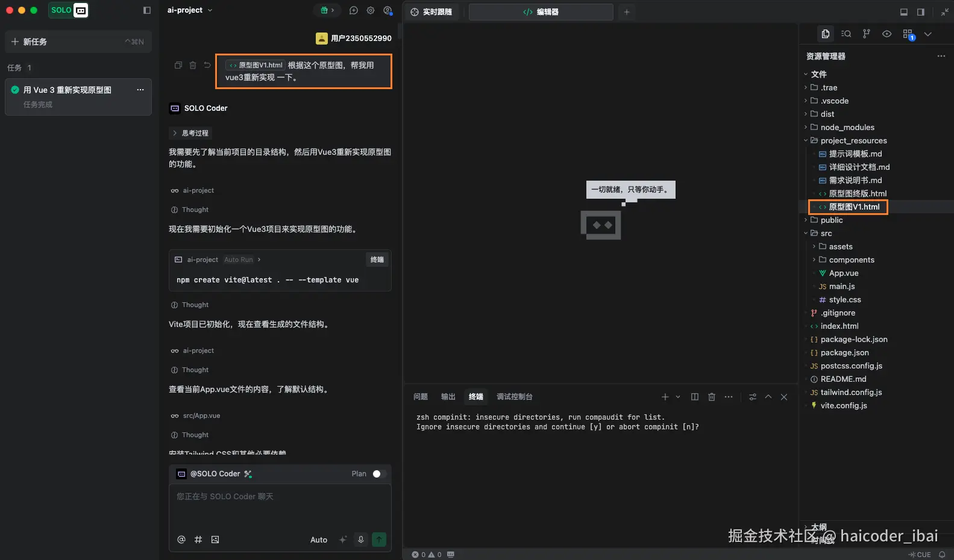Viewport: 954px width, 560px height.
Task: Open the file explorer icon in right panel
Action: pos(826,34)
